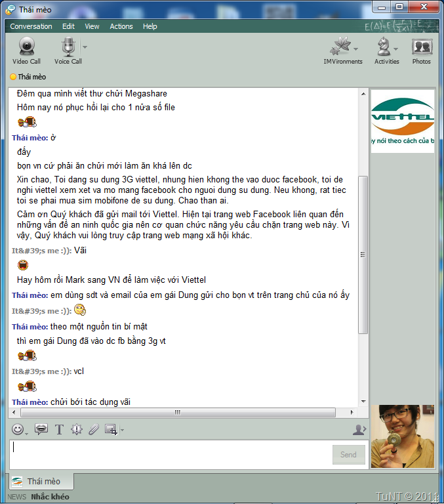Click horizontal scrollbar left arrow

click(14, 412)
